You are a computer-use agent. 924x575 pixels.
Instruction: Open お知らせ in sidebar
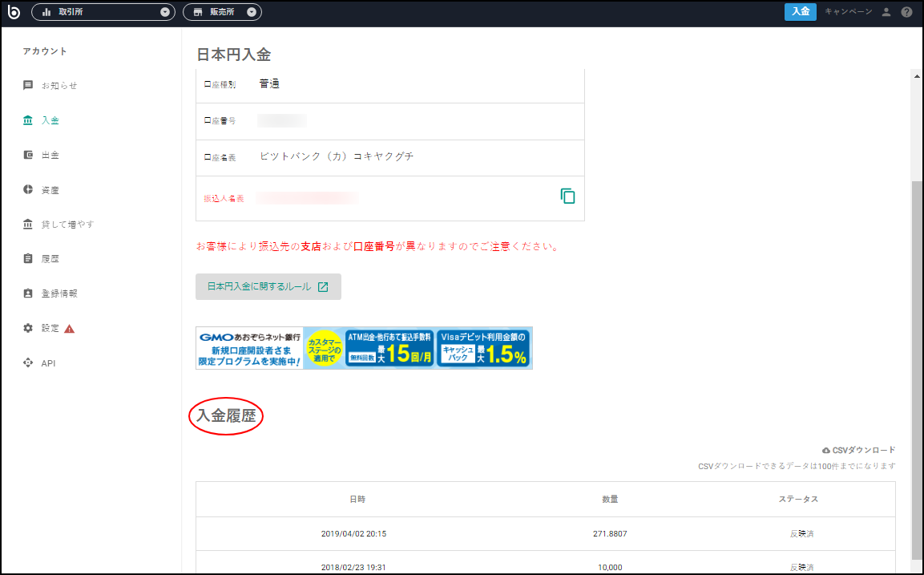tap(59, 86)
